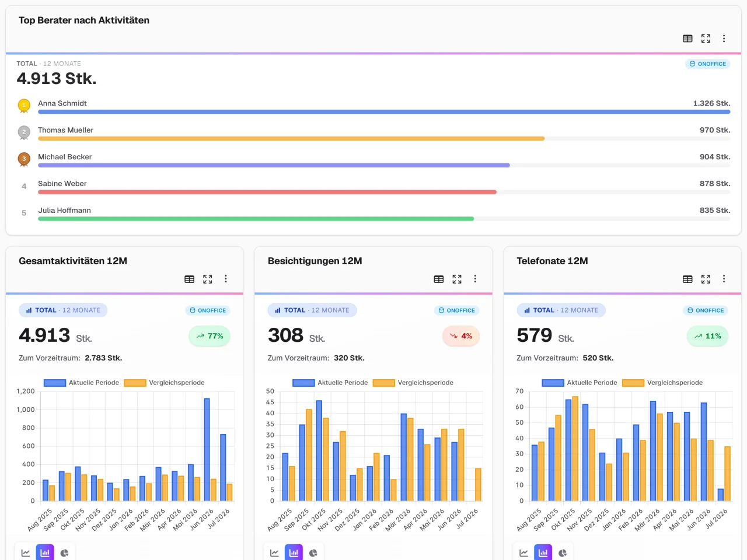This screenshot has height=560, width=747.
Task: Click Michael Becker's purple progress bar
Action: pos(274,166)
